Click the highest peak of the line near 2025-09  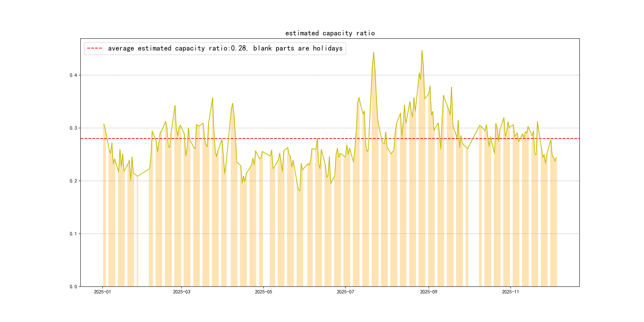(x=422, y=51)
